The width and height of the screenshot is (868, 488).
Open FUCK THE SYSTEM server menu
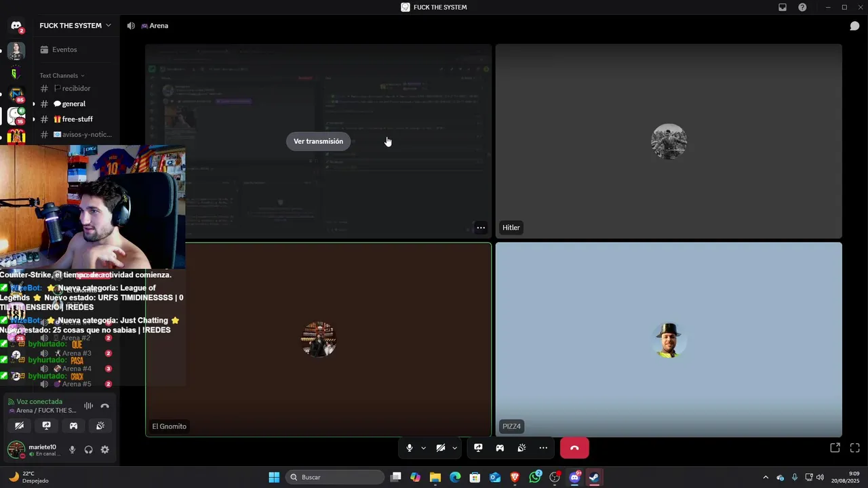pos(75,26)
